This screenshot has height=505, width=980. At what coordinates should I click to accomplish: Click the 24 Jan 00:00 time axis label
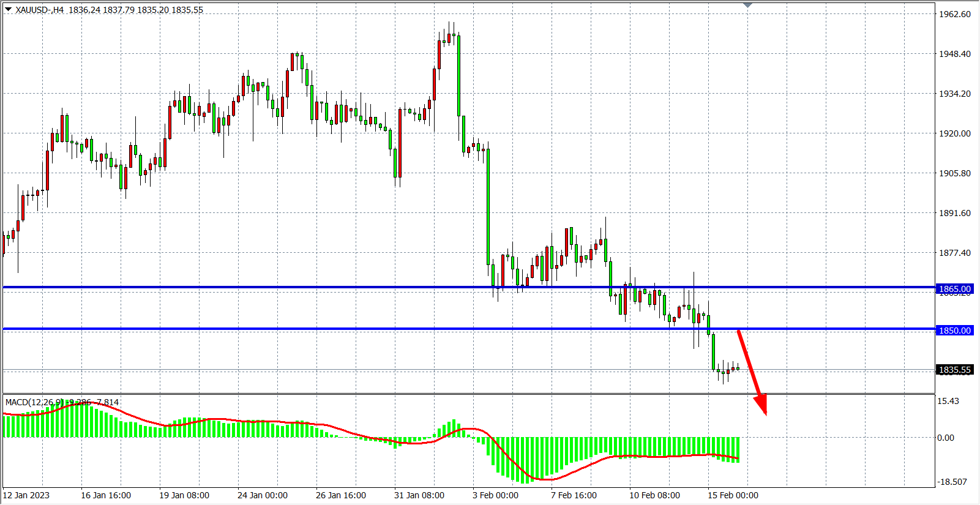262,495
